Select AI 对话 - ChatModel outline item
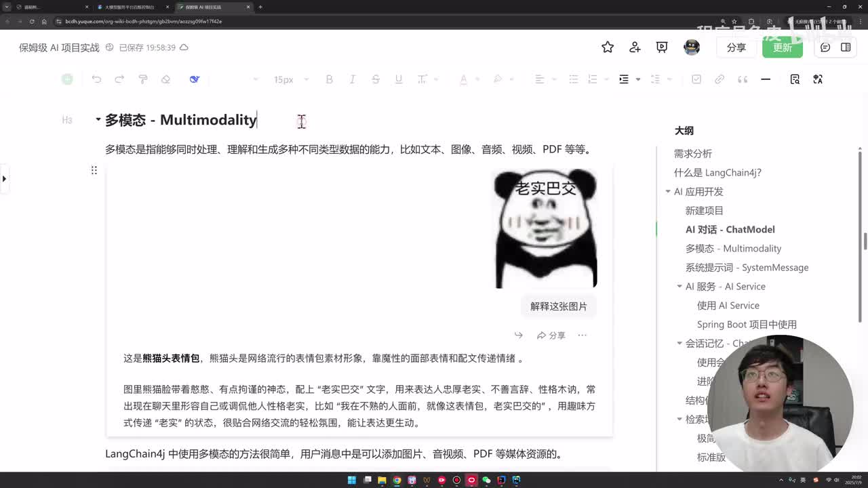Screen dimensions: 868x488 coord(730,230)
